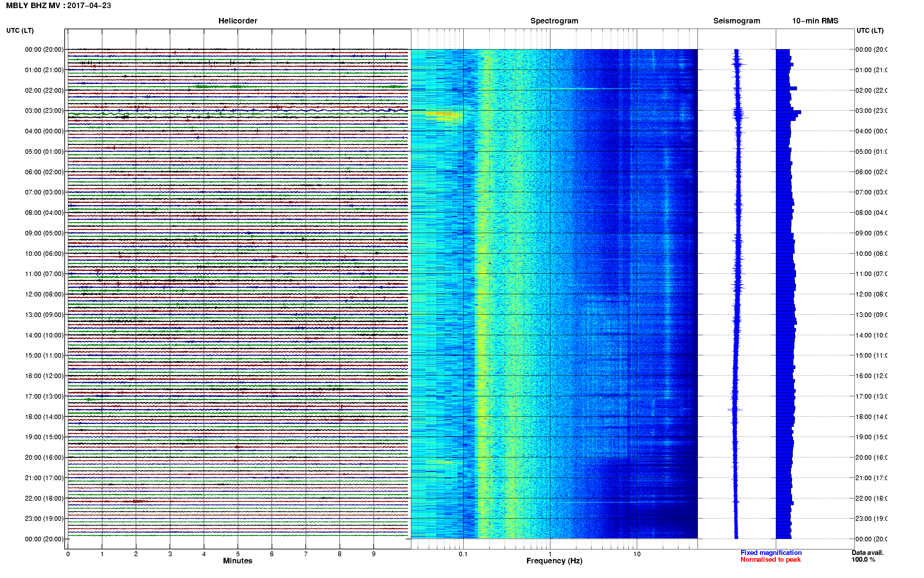Image resolution: width=924 pixels, height=578 pixels.
Task: Click the left time label '03:00 (23:00)'
Action: 44,111
